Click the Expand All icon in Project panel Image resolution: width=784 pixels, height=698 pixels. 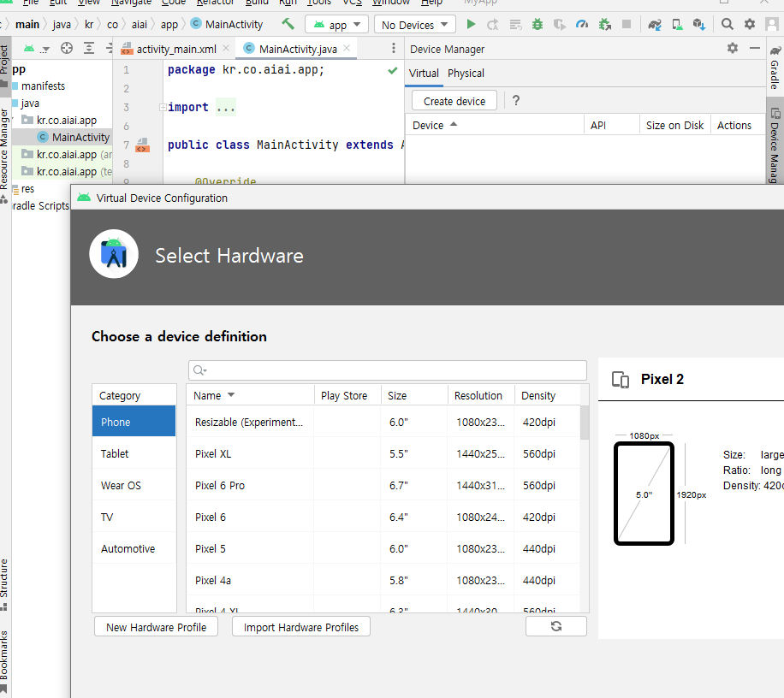pyautogui.click(x=88, y=48)
